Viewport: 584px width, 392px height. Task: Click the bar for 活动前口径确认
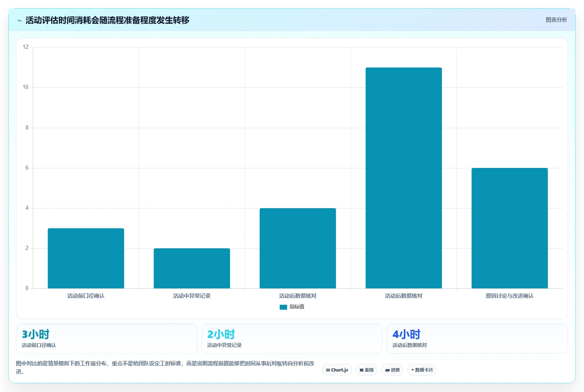[86, 258]
